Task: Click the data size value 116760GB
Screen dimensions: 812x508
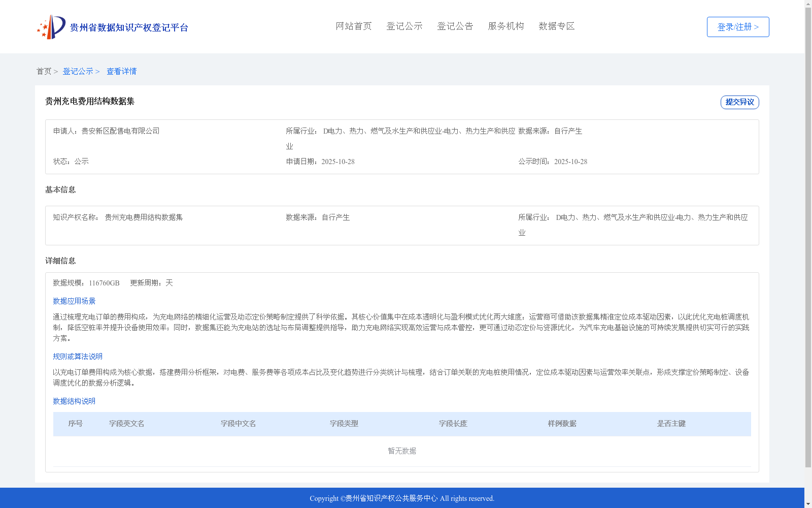Action: [104, 283]
